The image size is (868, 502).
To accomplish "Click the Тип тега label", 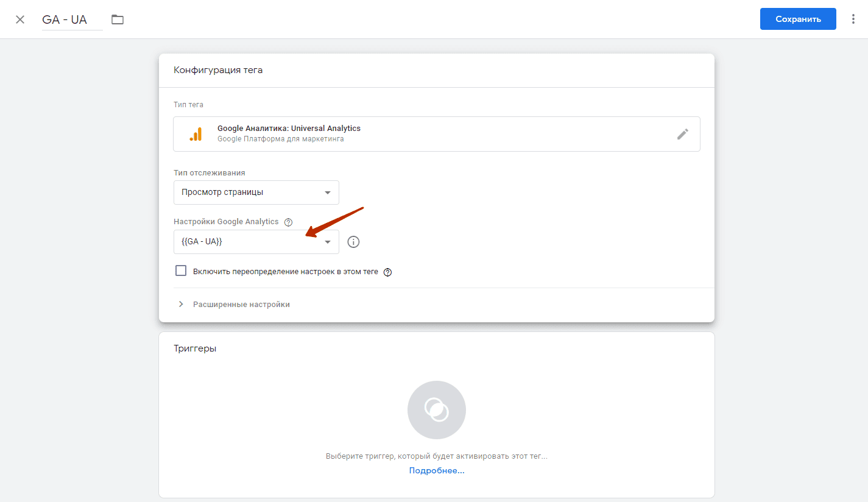I will (189, 105).
